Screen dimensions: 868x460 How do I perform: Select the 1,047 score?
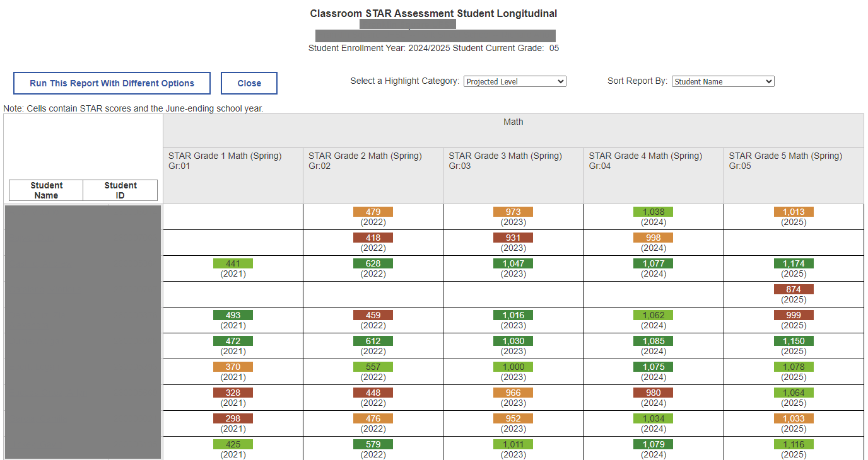(x=513, y=263)
